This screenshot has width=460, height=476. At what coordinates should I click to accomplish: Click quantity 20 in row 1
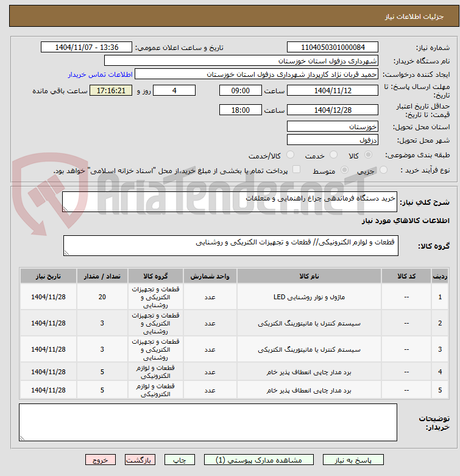point(102,297)
